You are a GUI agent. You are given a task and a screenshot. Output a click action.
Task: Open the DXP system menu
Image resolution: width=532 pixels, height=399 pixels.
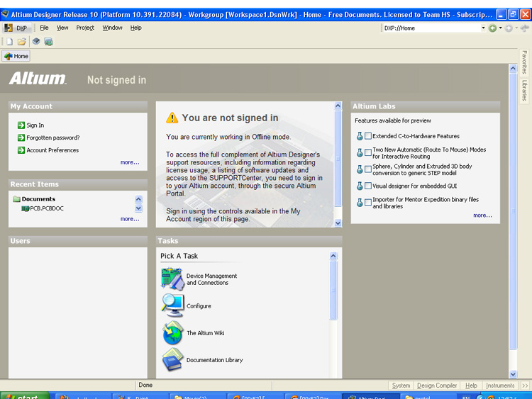coord(16,28)
